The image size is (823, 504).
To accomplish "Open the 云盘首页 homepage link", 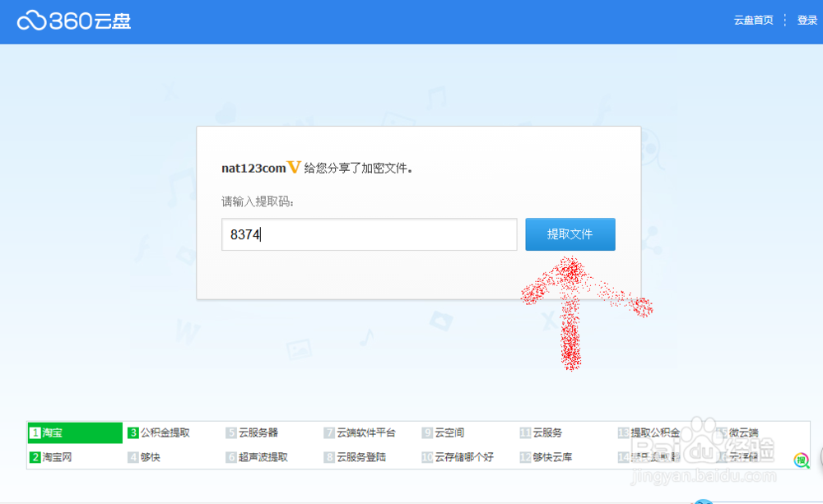I will tap(754, 20).
